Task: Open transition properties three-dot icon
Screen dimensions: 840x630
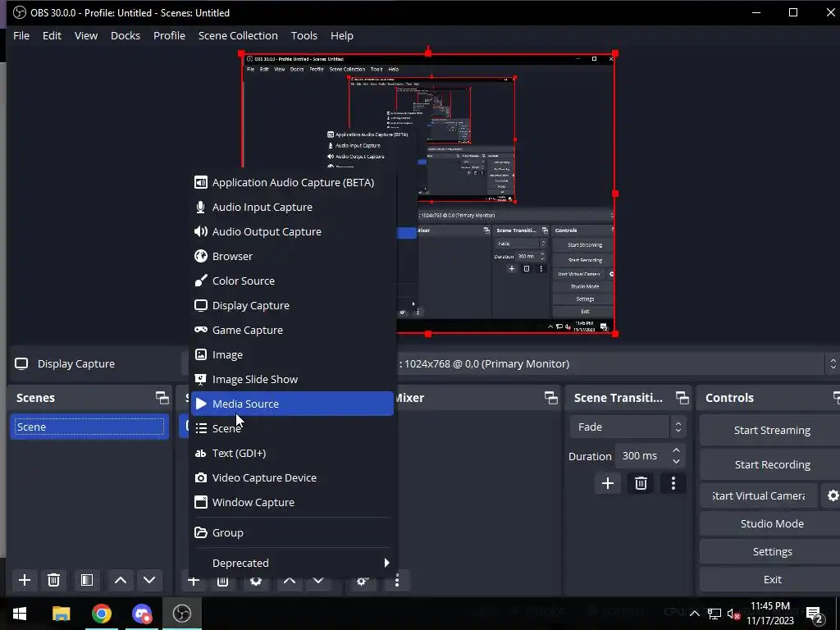Action: 673,483
